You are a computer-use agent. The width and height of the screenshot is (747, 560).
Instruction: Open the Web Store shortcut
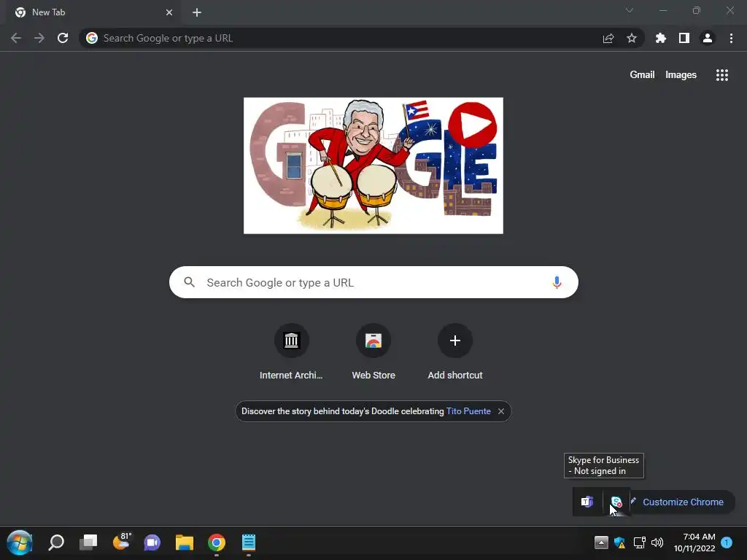tap(373, 352)
